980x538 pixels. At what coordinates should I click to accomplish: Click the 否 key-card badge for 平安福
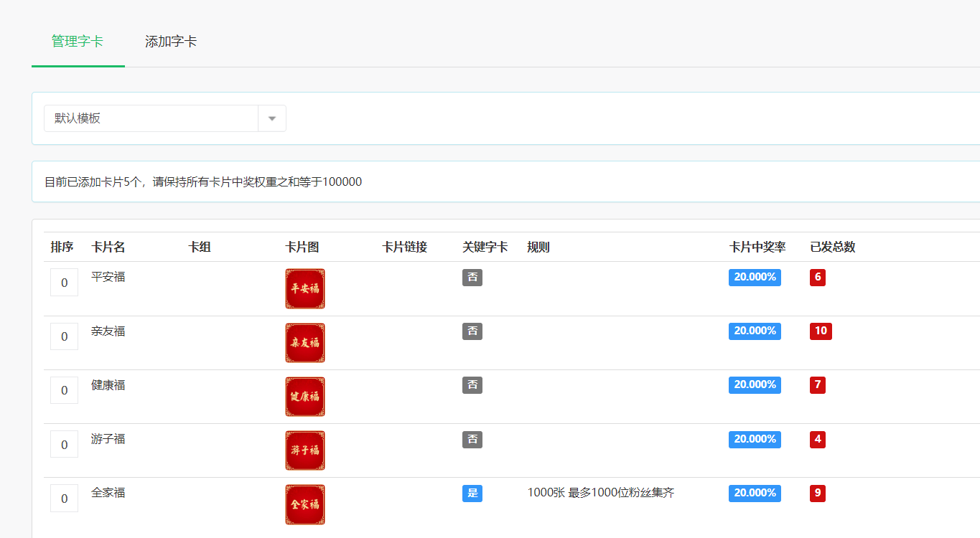click(x=472, y=278)
